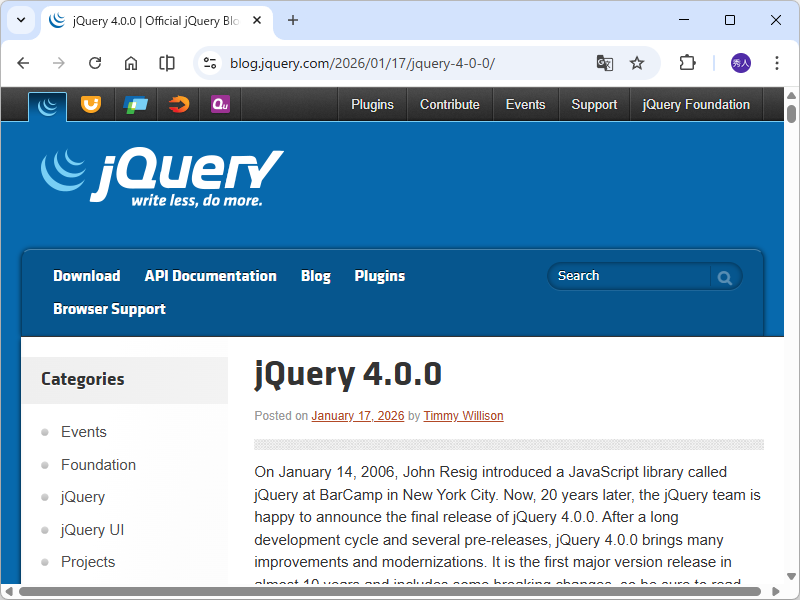Open the Chrome three-dot menu
800x600 pixels.
tap(777, 63)
